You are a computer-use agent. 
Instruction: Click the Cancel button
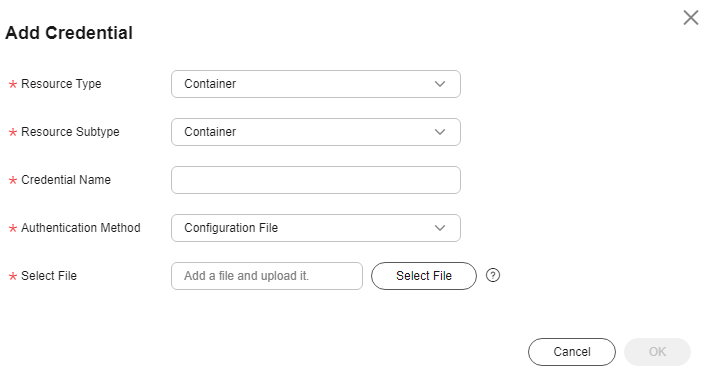point(572,352)
